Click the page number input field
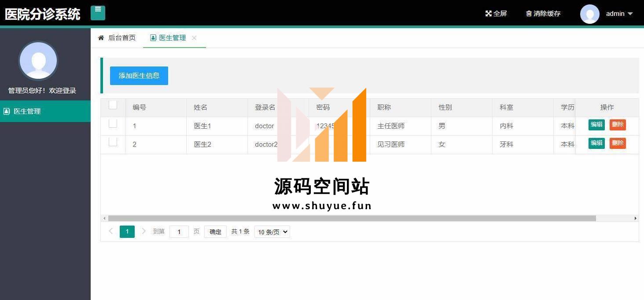This screenshot has width=644, height=300. click(179, 232)
